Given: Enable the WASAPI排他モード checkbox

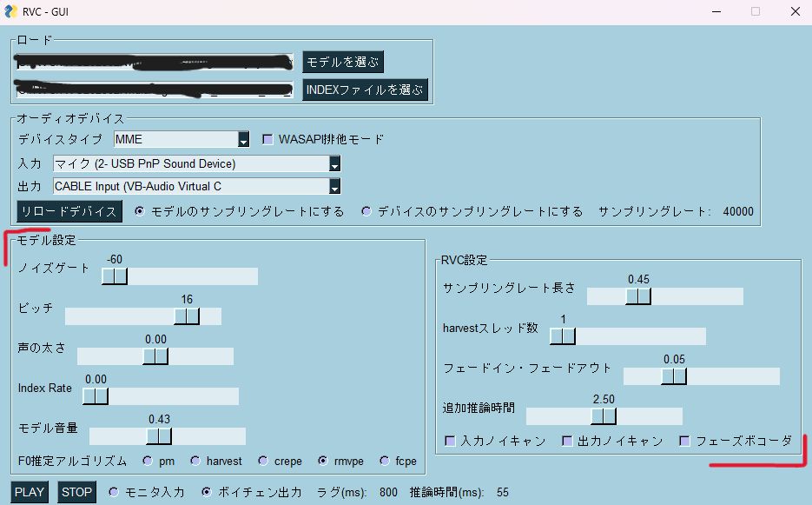Looking at the screenshot, I should (x=268, y=139).
